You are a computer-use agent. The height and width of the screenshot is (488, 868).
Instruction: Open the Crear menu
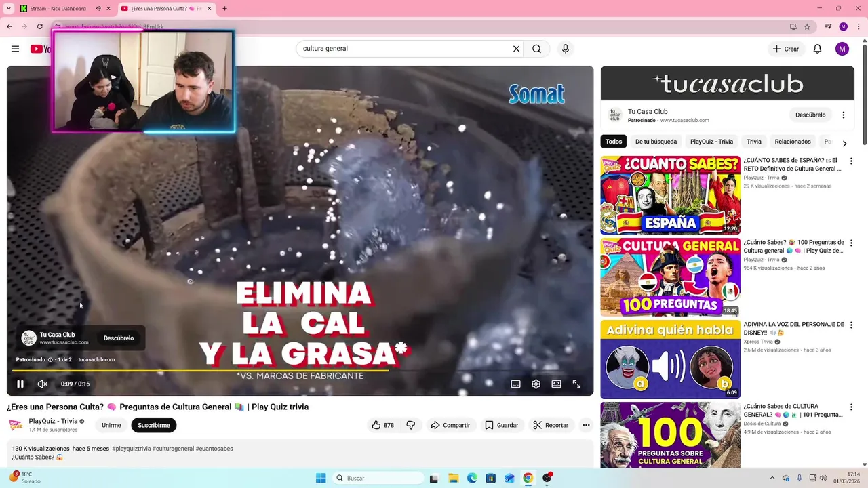[786, 49]
